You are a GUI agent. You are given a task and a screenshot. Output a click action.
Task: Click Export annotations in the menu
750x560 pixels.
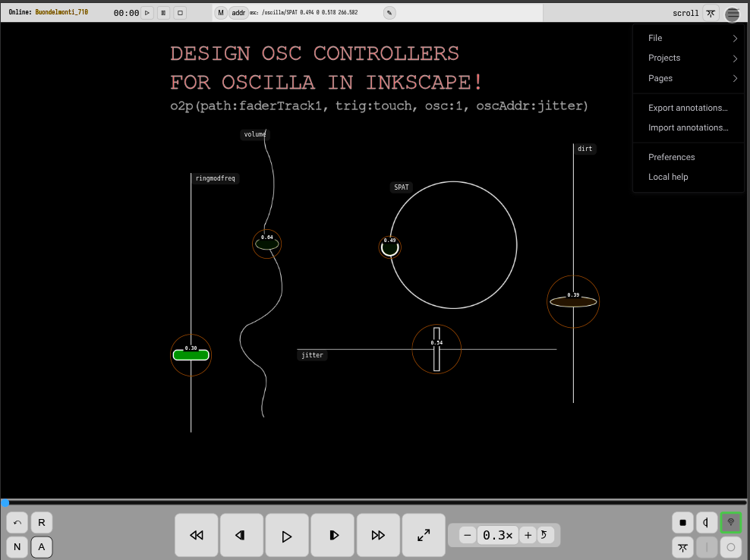(688, 108)
